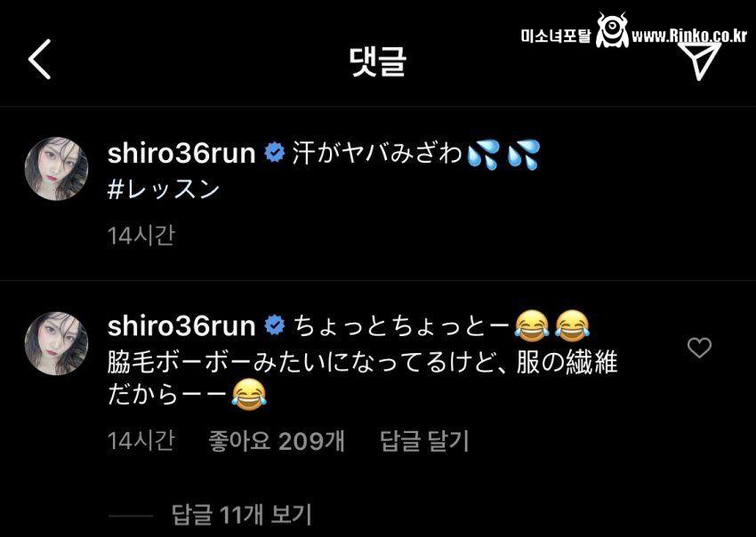This screenshot has width=756, height=537.
Task: Like the comment with the heart icon
Action: (x=699, y=348)
